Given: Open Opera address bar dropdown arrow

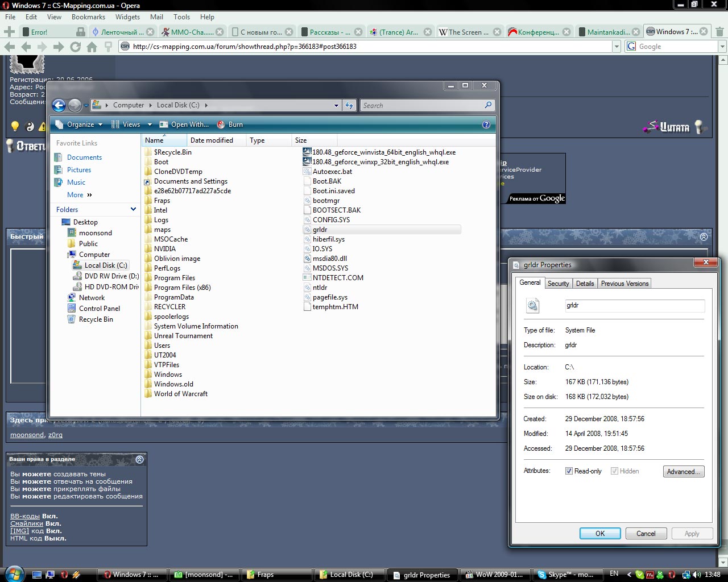Looking at the screenshot, I should click(616, 47).
